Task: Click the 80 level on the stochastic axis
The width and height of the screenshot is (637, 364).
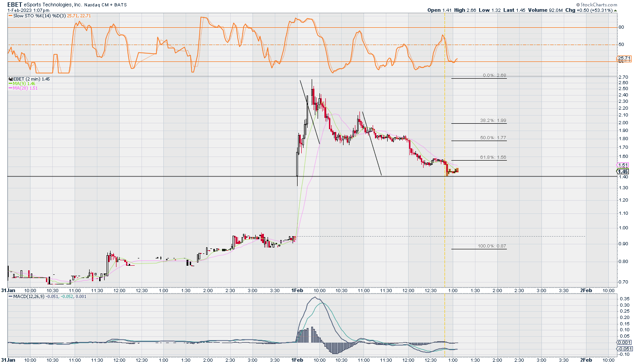Action: click(621, 27)
